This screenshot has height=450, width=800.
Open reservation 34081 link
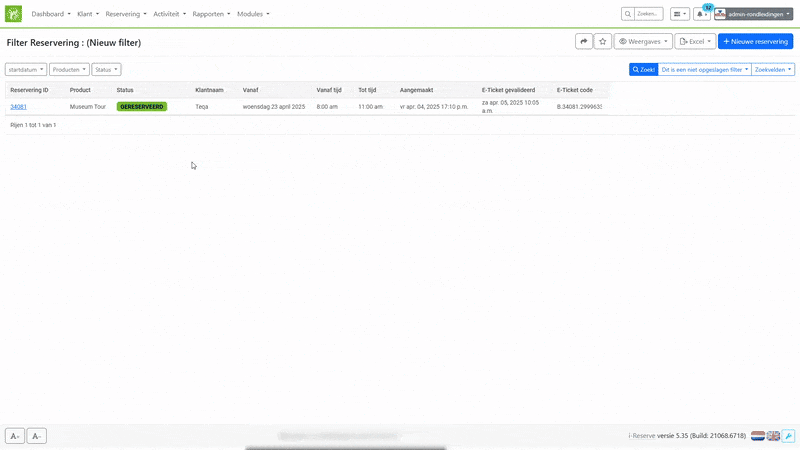18,106
